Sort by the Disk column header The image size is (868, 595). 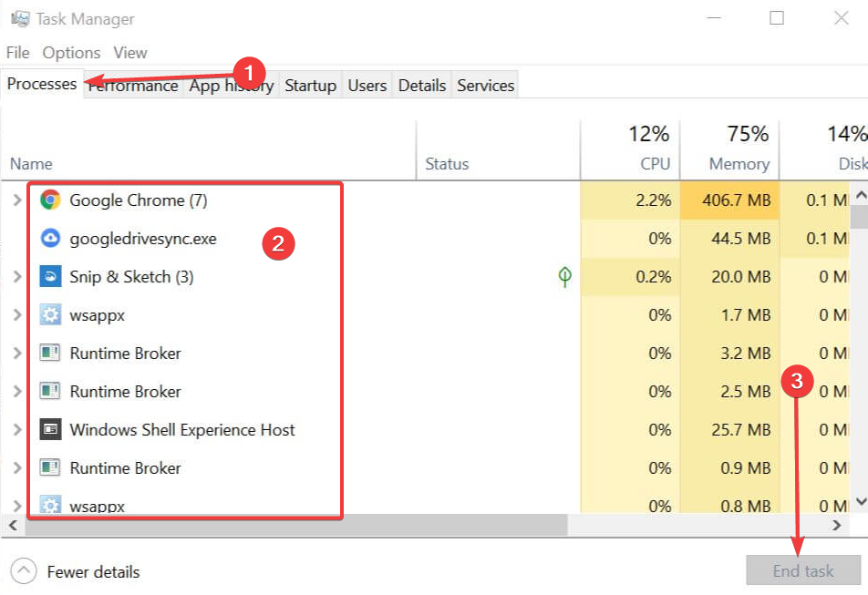pos(823,149)
